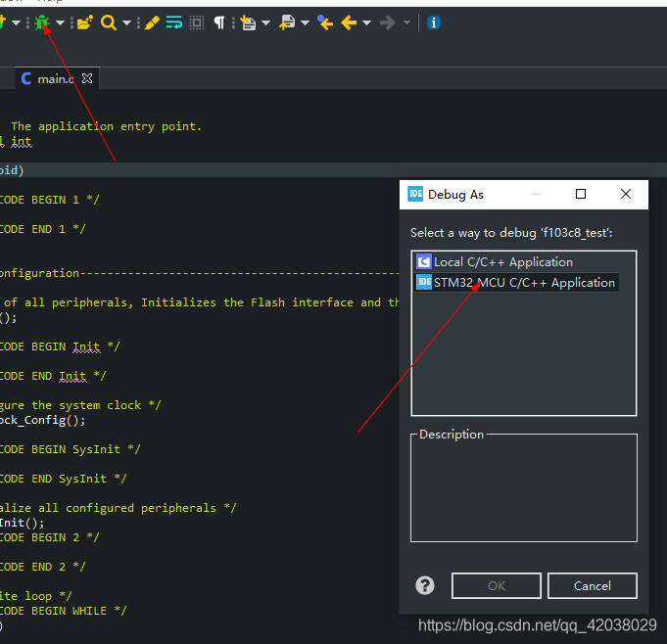Click the IDE icon beside STM32 MCU Application
The image size is (667, 644).
pos(424,282)
